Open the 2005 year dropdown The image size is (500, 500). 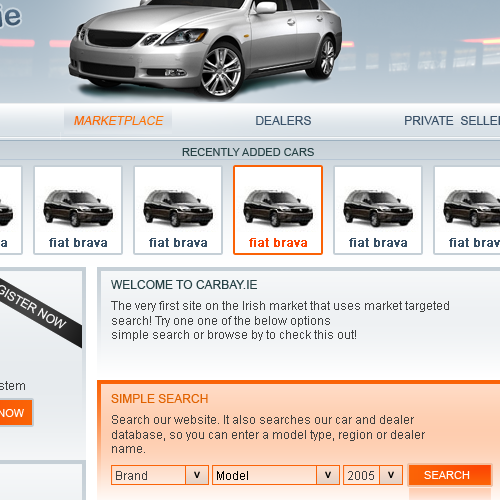[x=373, y=475]
